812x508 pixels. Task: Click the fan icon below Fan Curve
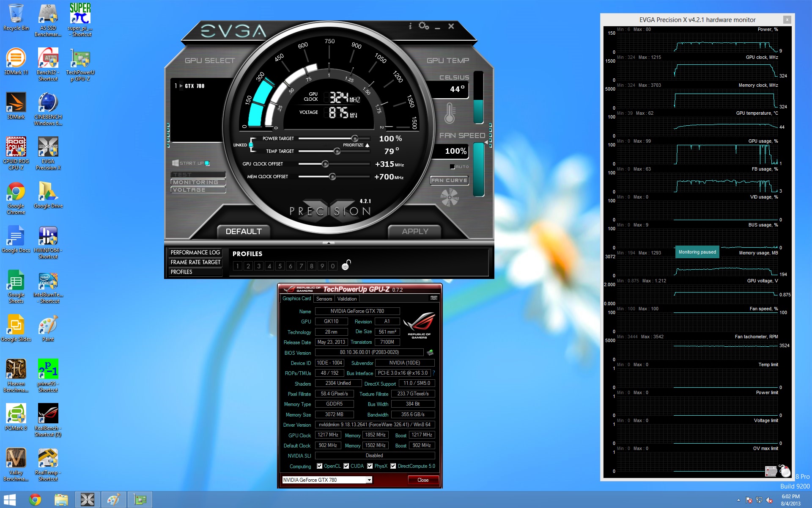449,197
